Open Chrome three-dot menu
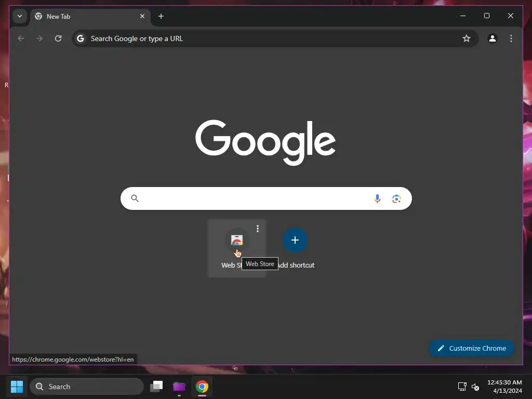Viewport: 532px width, 399px height. (x=511, y=38)
